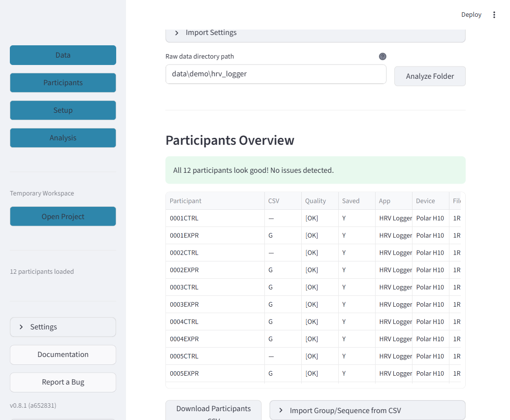Select the 0001CTRL participant cell

tap(215, 218)
